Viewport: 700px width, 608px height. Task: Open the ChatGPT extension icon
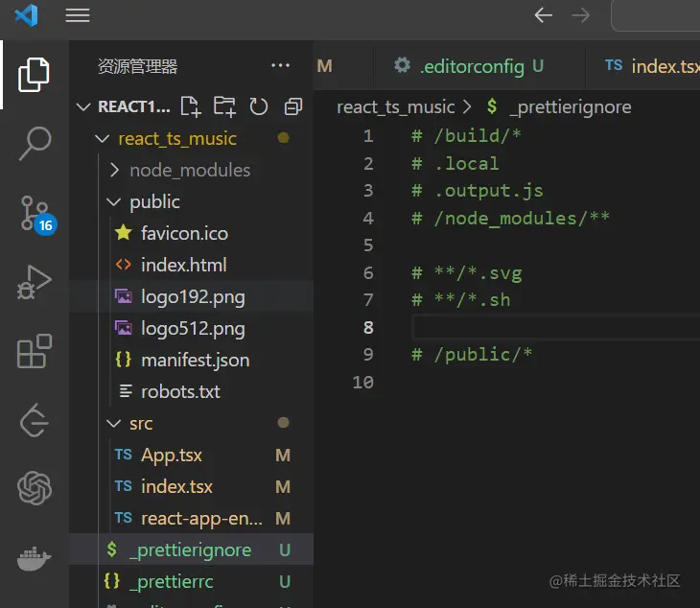coord(35,488)
